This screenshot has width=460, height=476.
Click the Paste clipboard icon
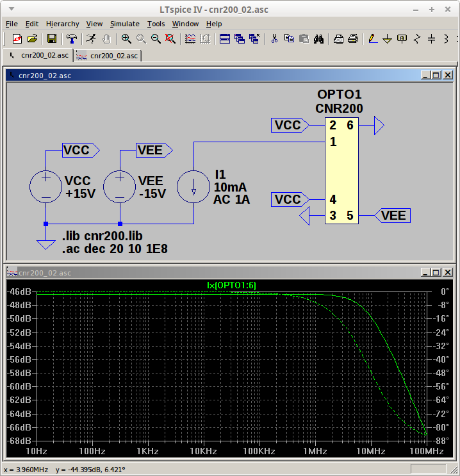coord(304,39)
